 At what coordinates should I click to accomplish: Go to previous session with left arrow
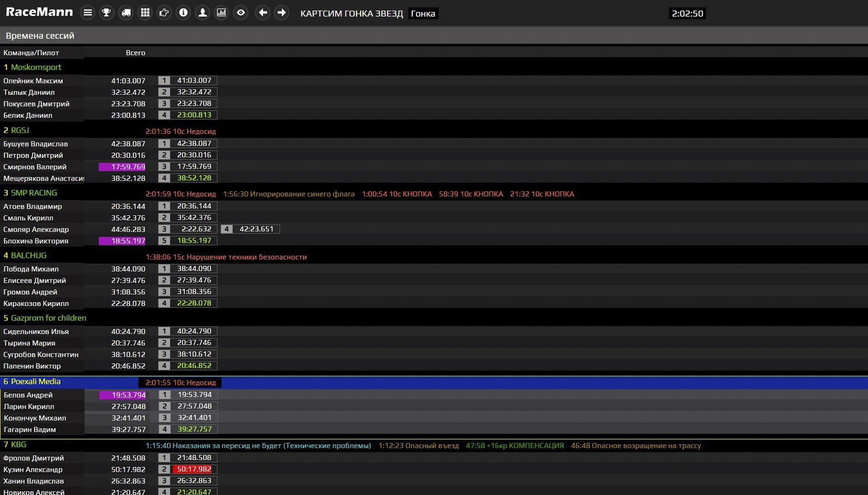[x=262, y=13]
